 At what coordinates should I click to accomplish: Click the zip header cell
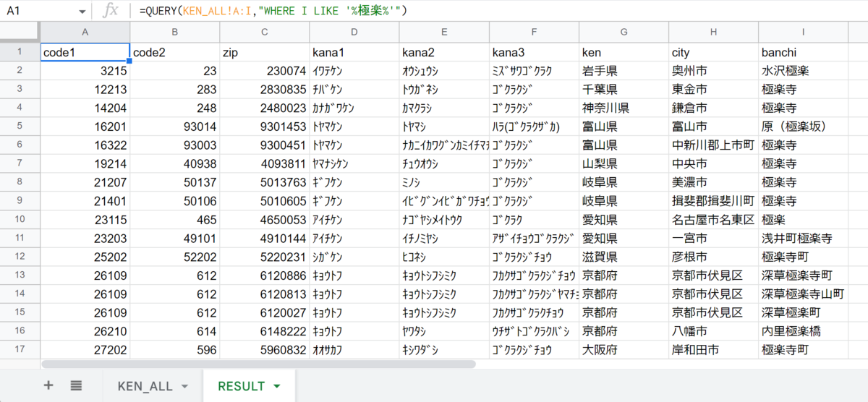pyautogui.click(x=265, y=52)
